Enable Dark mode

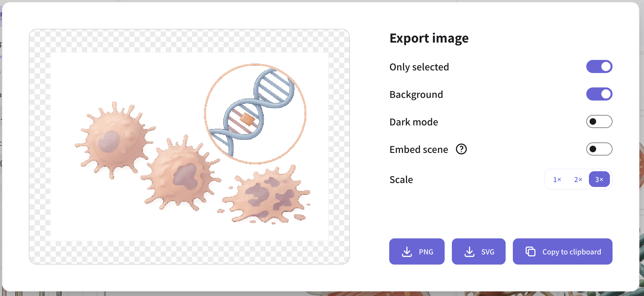point(599,121)
